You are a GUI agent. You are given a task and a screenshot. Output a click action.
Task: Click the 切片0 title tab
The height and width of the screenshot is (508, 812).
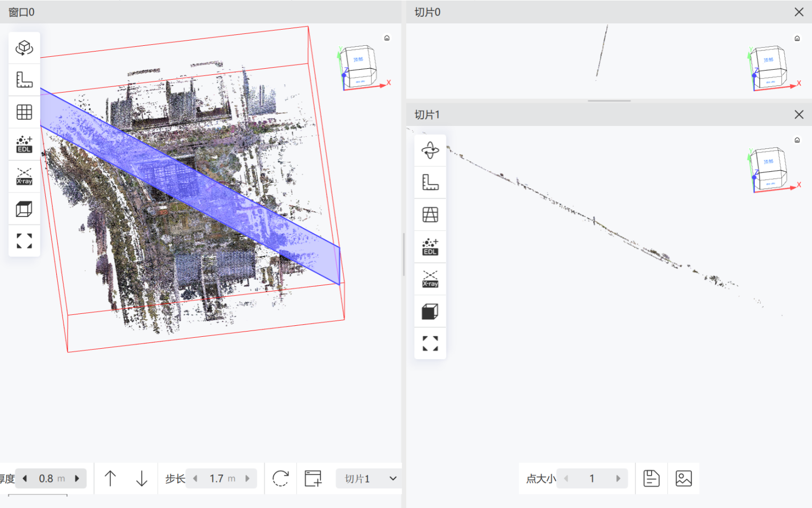[x=427, y=12]
